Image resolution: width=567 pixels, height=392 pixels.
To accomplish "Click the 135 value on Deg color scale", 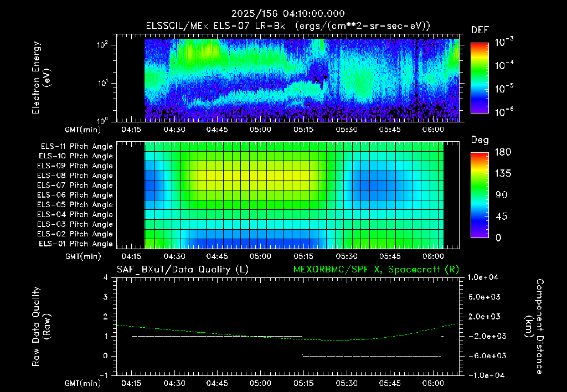I will click(503, 174).
